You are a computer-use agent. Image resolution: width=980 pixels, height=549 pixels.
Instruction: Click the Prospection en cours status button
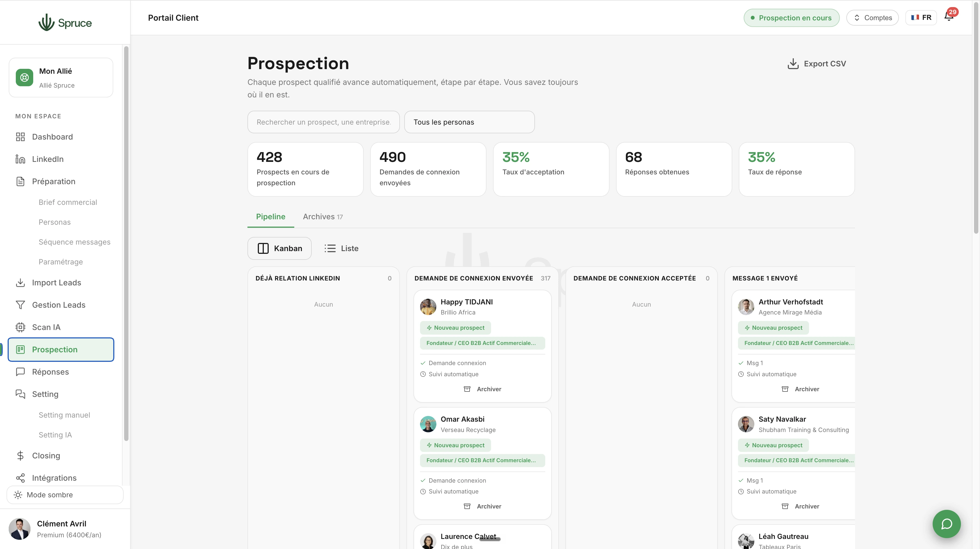coord(791,17)
